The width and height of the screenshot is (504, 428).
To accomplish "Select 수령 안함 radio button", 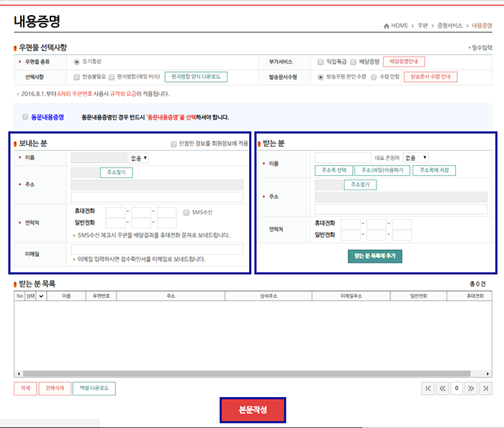I will (x=374, y=77).
